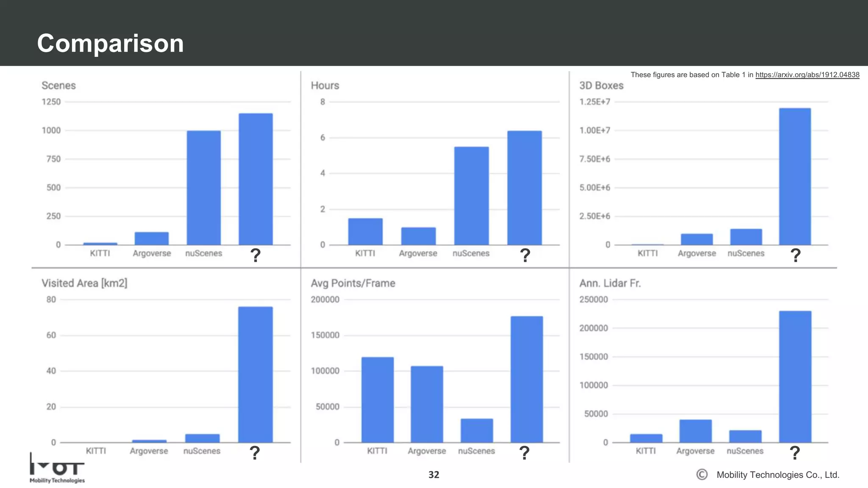The width and height of the screenshot is (868, 488).
Task: Click the question mark under Hours chart
Action: [525, 255]
